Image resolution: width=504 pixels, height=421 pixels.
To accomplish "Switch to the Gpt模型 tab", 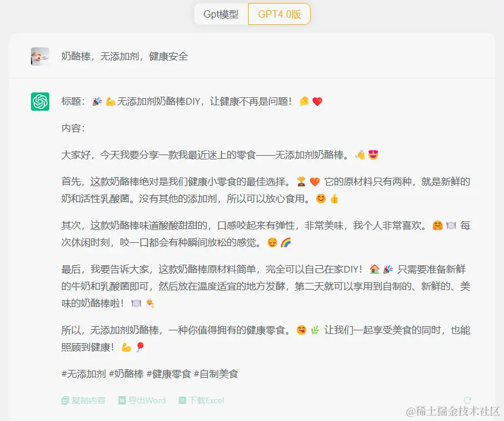I will [221, 13].
